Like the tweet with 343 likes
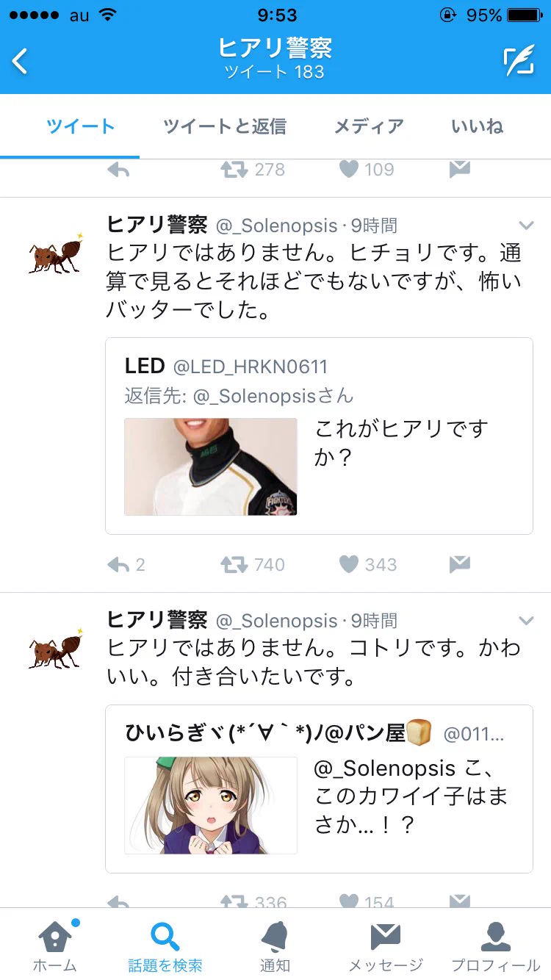 click(348, 564)
